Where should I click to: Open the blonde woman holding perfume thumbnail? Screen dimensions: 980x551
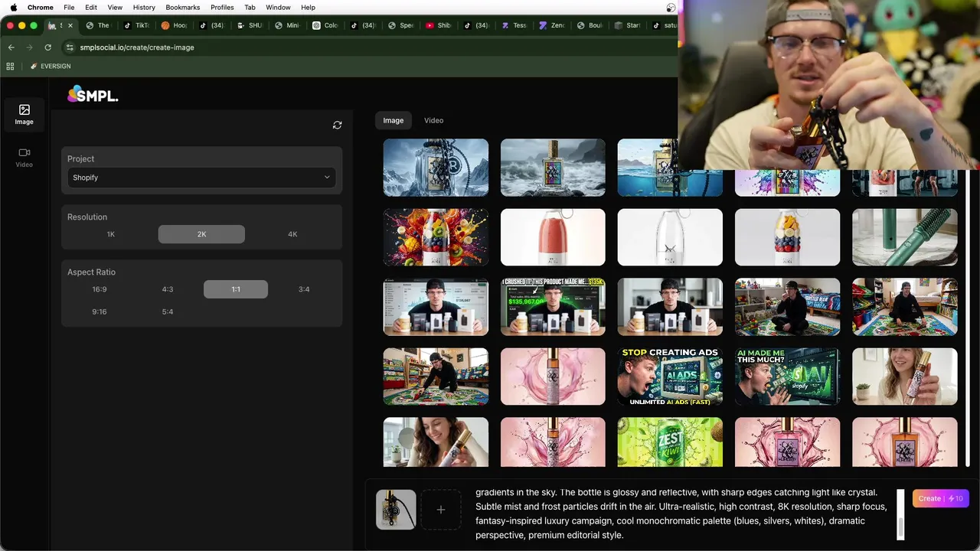click(905, 377)
